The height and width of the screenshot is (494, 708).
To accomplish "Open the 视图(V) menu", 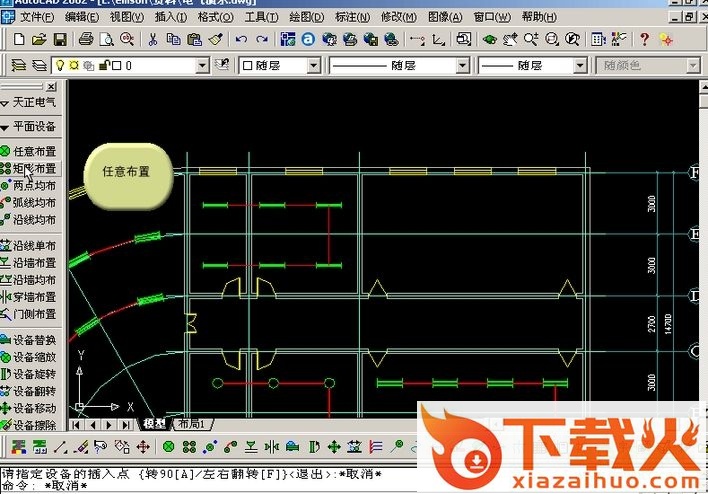I will point(127,17).
